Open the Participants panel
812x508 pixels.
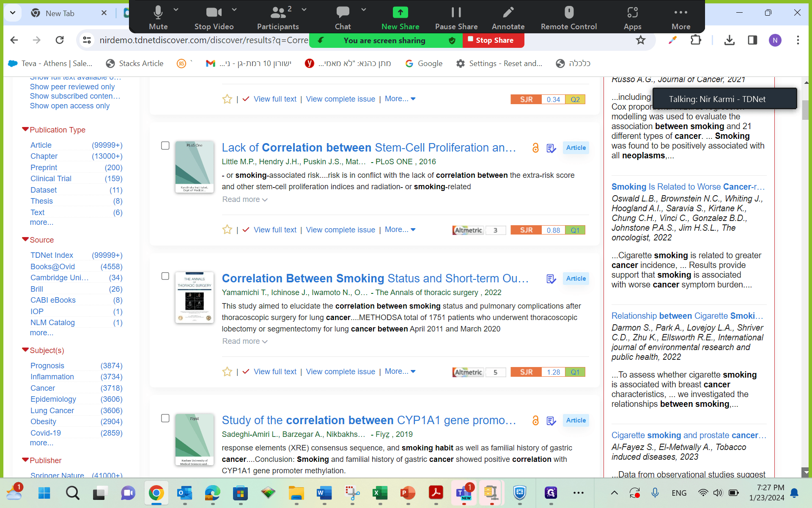point(278,18)
